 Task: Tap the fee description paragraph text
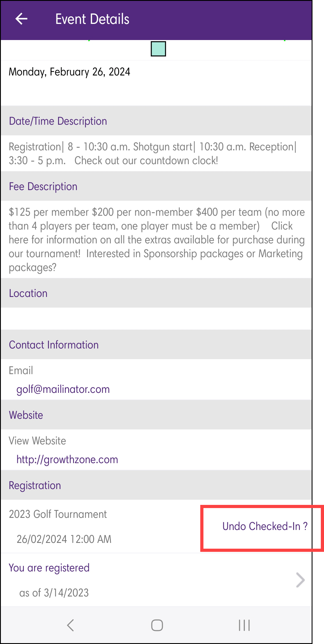[156, 240]
